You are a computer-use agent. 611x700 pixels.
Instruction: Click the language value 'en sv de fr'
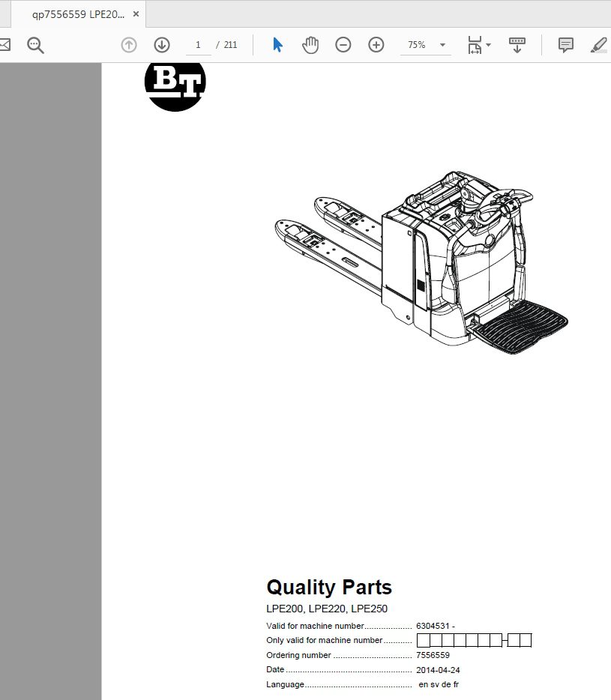coord(439,684)
